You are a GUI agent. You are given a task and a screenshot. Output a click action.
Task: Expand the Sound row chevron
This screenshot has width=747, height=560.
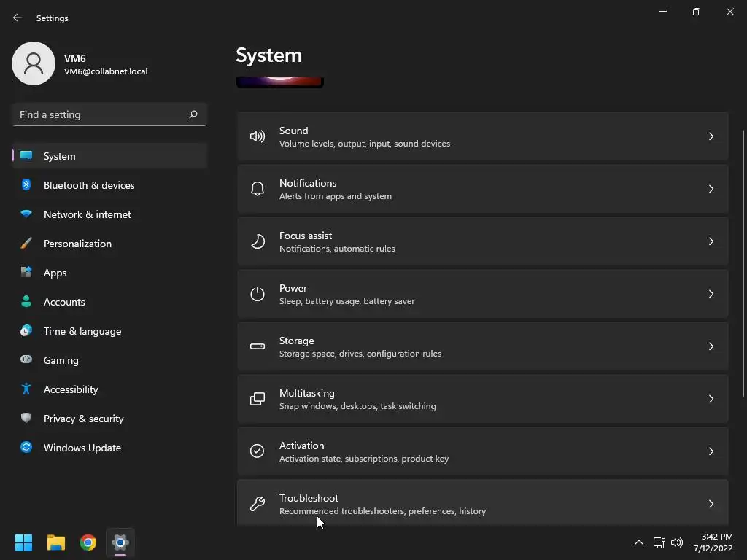(711, 136)
